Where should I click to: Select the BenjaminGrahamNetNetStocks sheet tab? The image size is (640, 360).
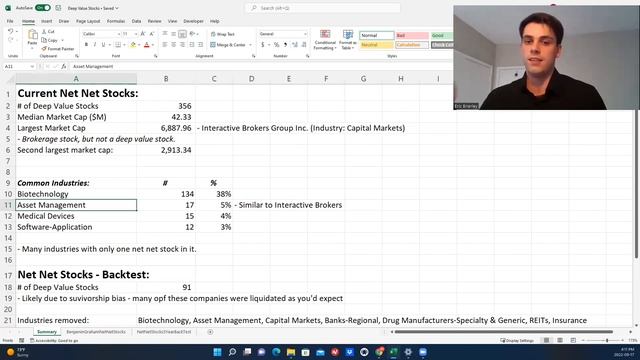tap(96, 332)
